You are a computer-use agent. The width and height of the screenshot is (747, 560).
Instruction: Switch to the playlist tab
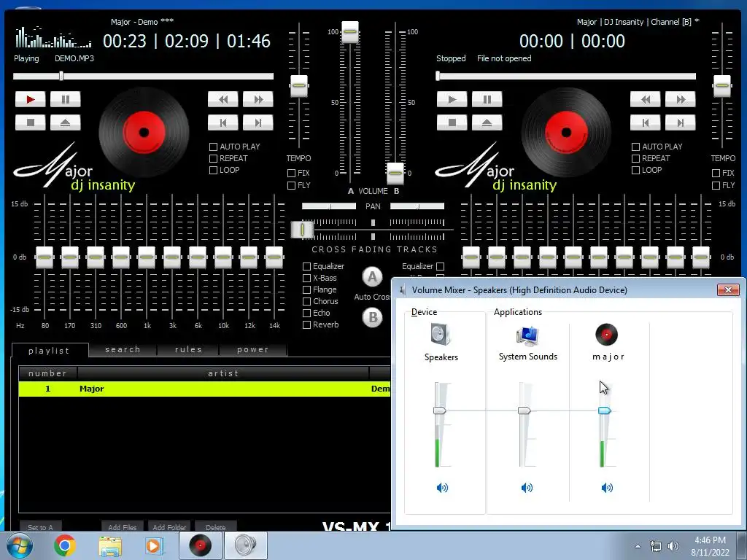click(50, 351)
